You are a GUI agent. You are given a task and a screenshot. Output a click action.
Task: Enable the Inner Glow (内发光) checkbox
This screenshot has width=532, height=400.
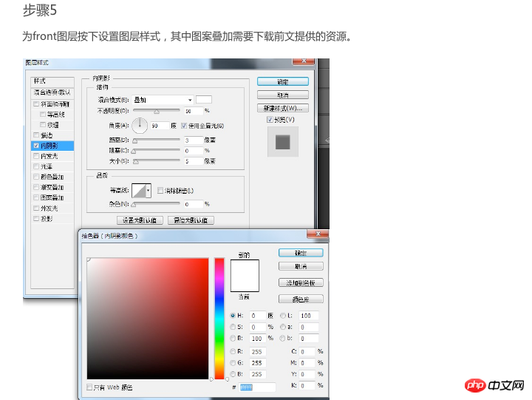[x=36, y=156]
